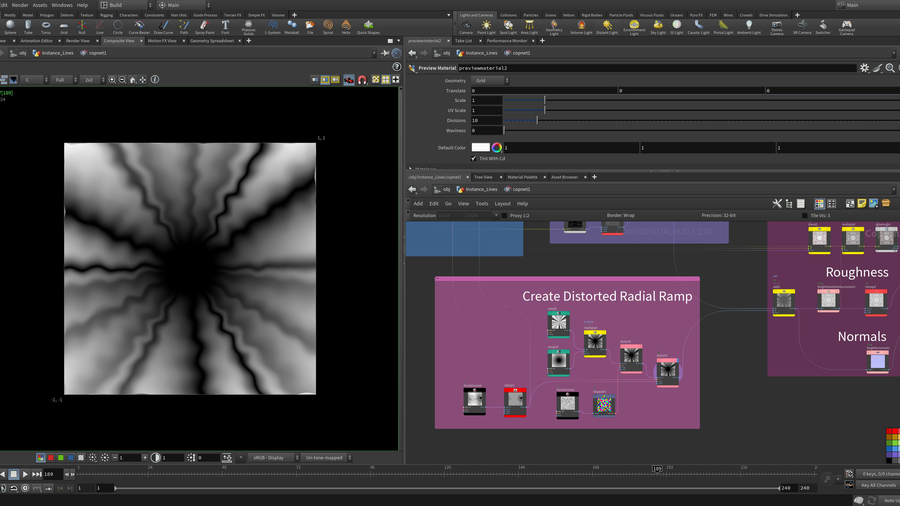The image size is (900, 506).
Task: Add an Environment Light from shelf
Action: pyautogui.click(x=634, y=28)
